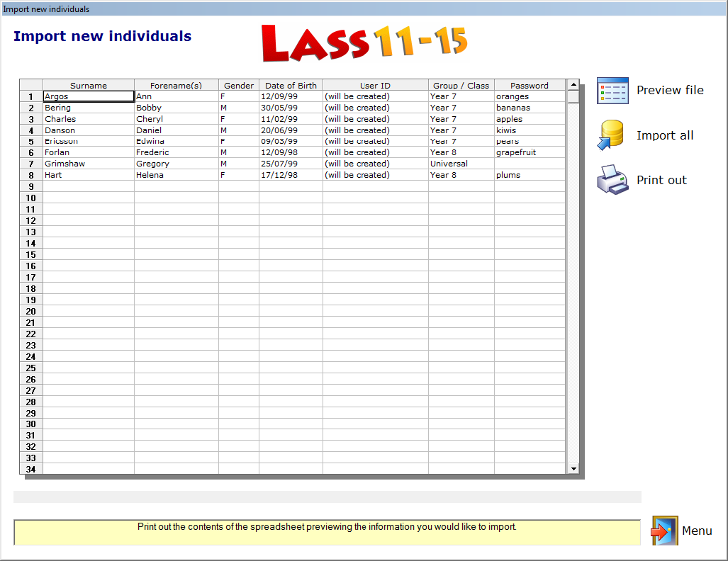Click Year 8 group cell for Forlan
728x561 pixels.
(461, 152)
